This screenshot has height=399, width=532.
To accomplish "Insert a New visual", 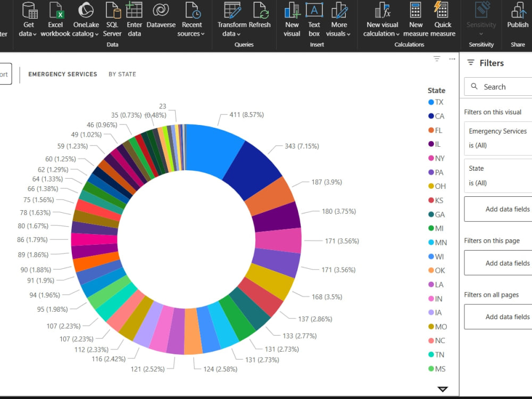I will (x=292, y=20).
